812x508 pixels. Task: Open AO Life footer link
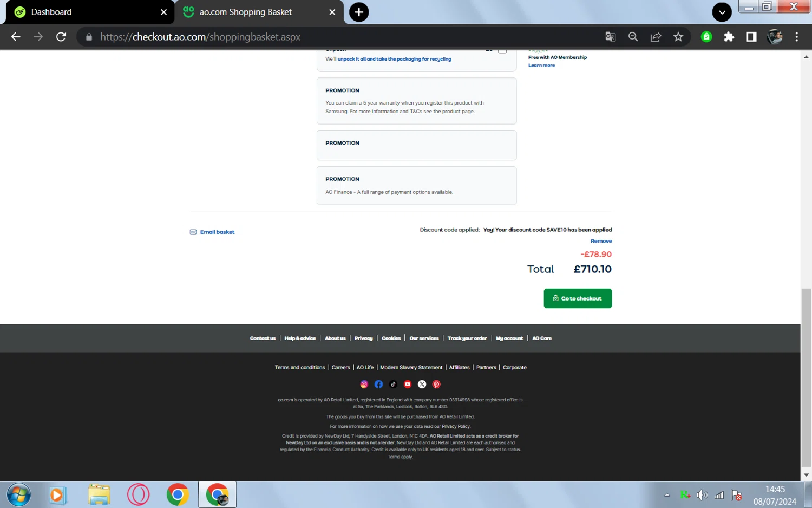365,368
